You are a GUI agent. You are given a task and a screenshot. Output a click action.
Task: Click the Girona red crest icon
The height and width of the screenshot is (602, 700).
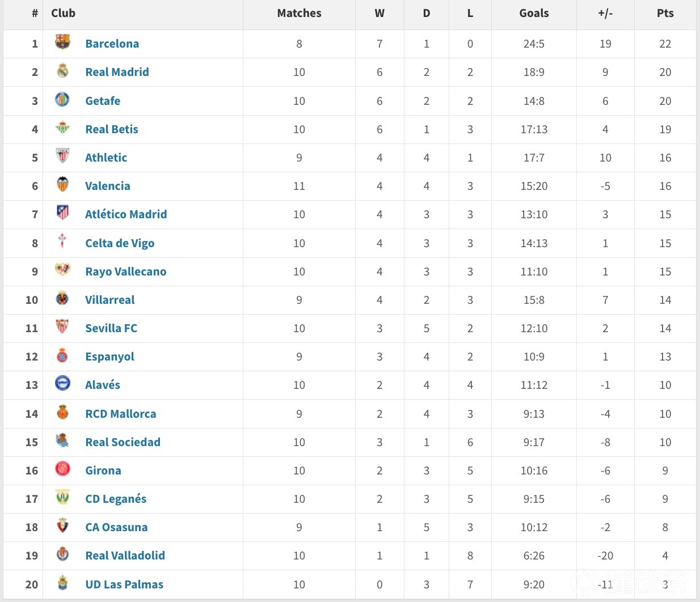(x=62, y=469)
